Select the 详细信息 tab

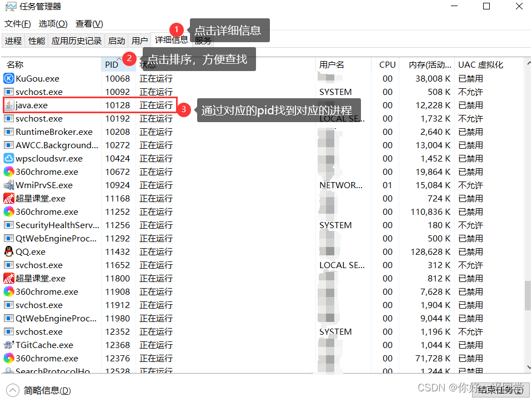tap(172, 40)
